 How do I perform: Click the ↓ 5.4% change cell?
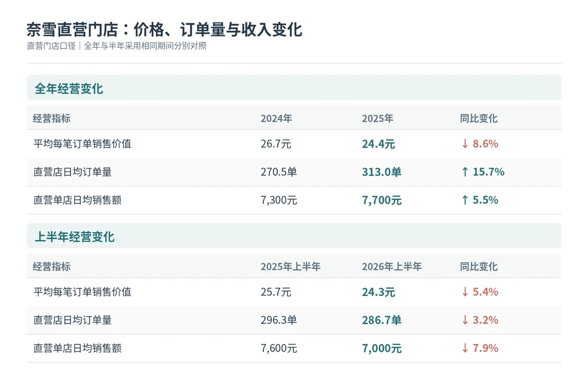(480, 292)
